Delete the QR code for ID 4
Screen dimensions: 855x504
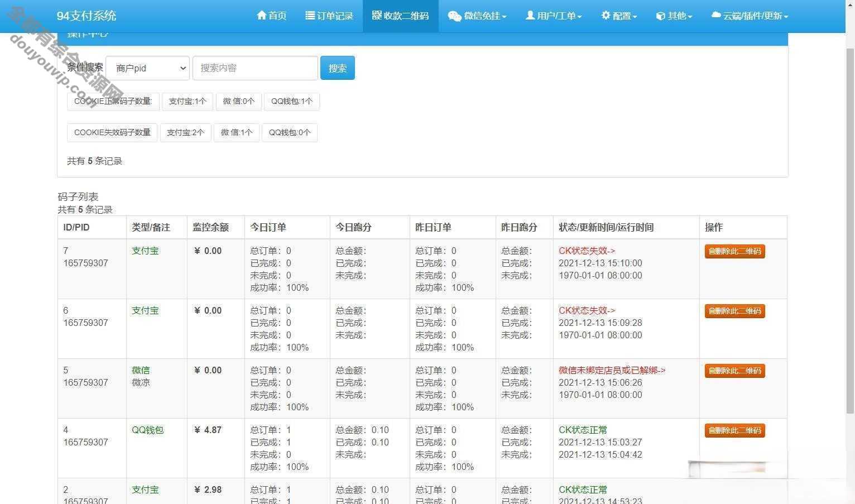[734, 430]
